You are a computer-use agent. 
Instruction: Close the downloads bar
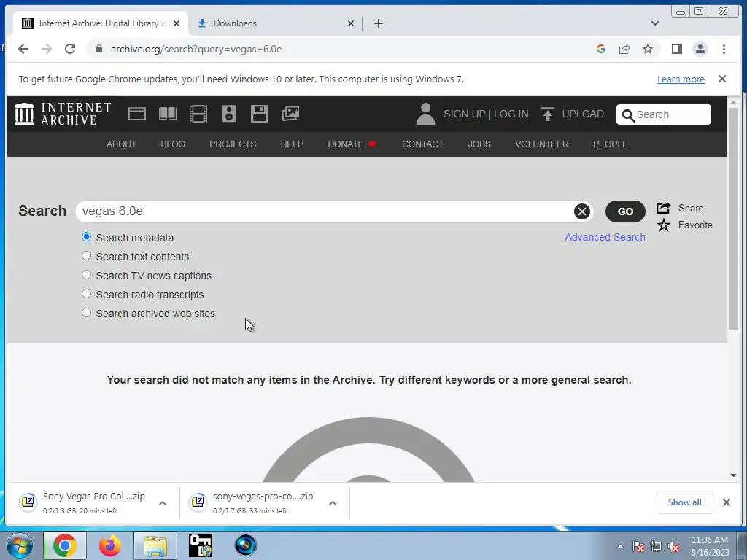pos(727,502)
